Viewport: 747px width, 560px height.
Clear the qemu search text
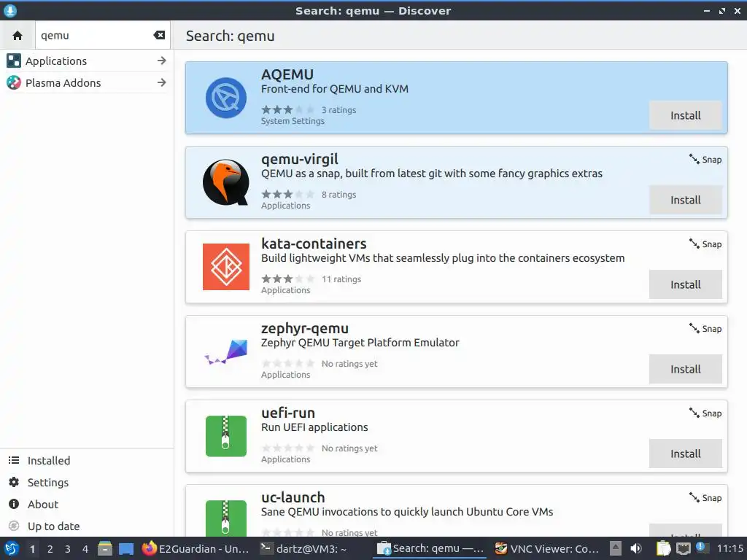[x=159, y=35]
